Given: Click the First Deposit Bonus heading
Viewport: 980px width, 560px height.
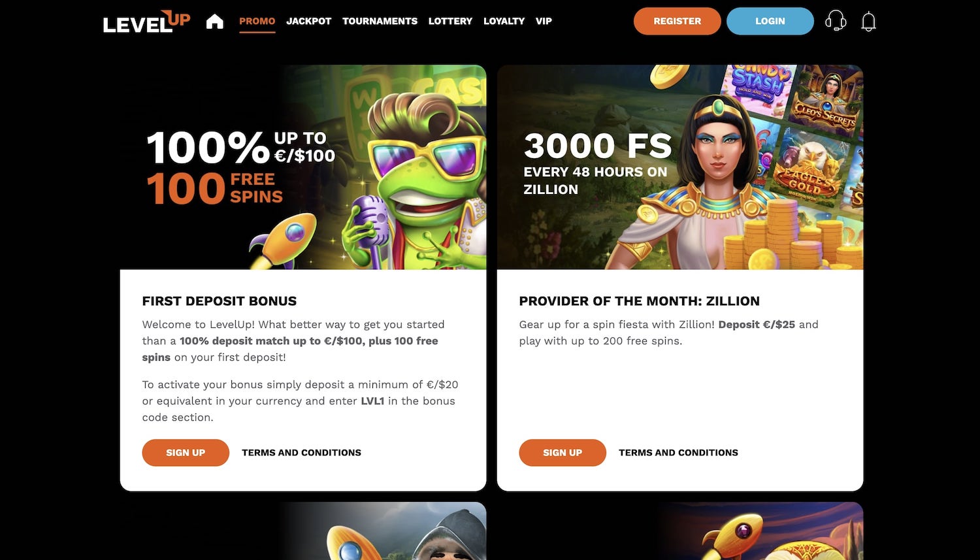Looking at the screenshot, I should point(220,301).
